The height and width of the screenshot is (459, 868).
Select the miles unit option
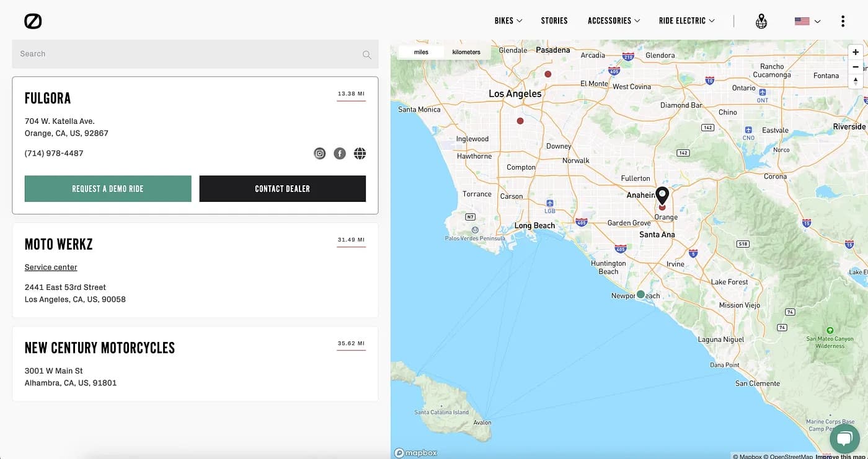click(420, 52)
